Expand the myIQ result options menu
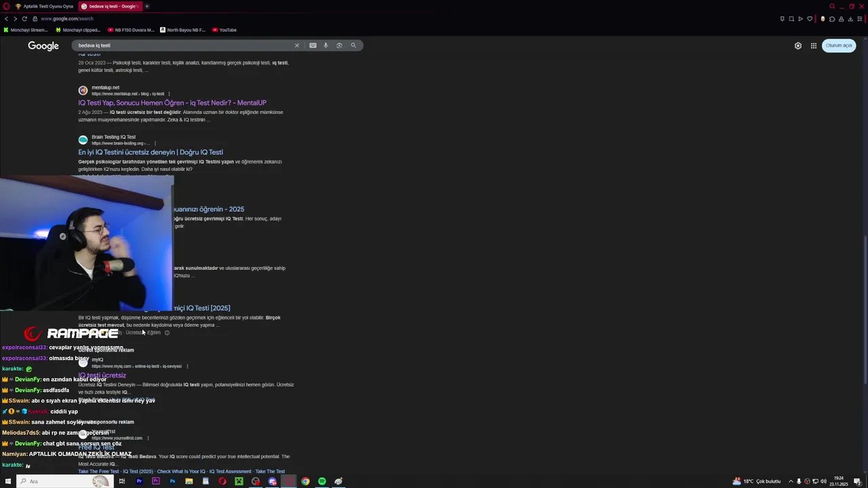Screen dimensions: 868x488 (x=187, y=366)
